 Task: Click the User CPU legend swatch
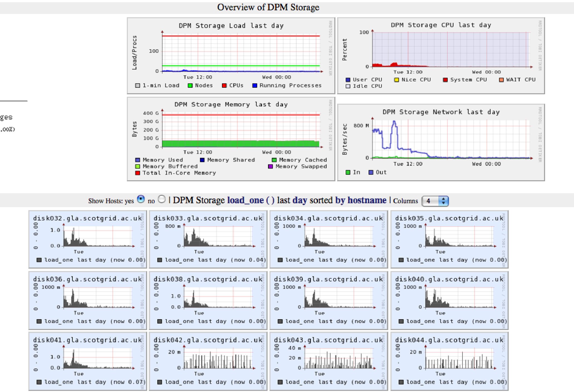pyautogui.click(x=348, y=80)
